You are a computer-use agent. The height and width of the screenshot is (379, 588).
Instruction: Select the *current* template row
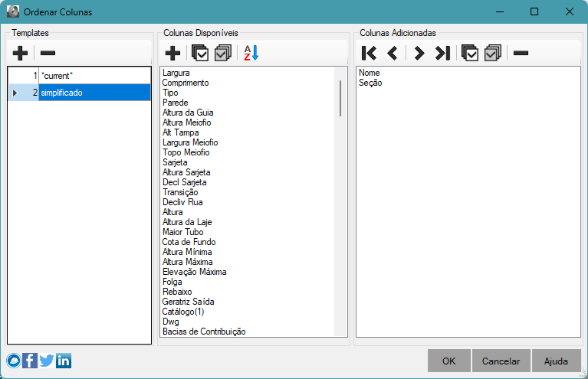click(x=94, y=76)
